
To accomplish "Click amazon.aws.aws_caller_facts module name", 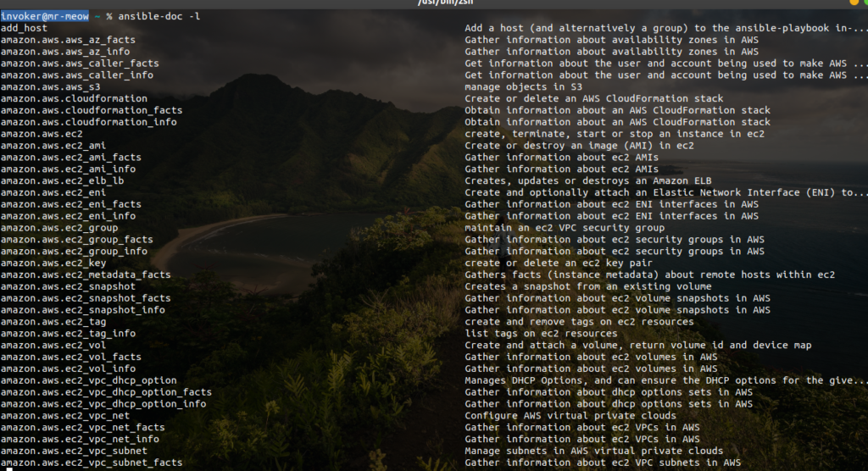I will [x=80, y=63].
